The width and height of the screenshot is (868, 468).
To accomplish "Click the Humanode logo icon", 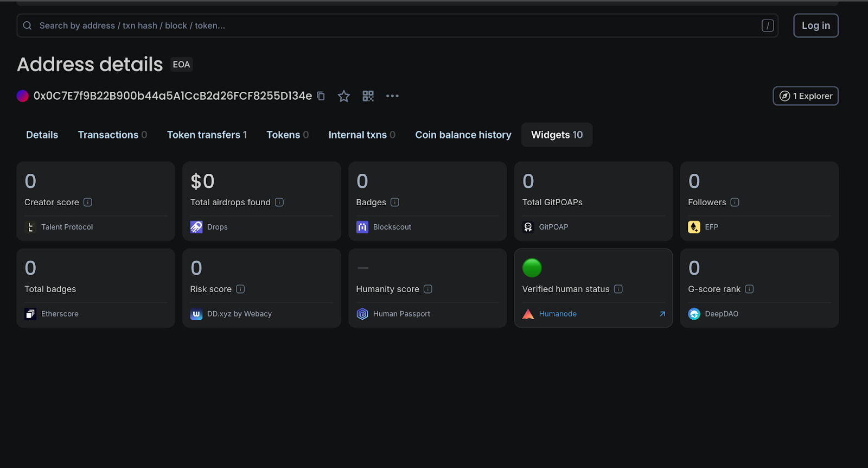I will pyautogui.click(x=528, y=314).
